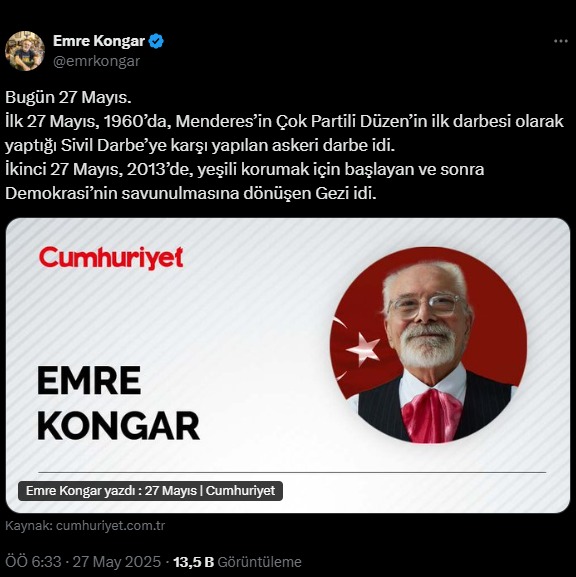Viewport: 576px width, 577px height.
Task: Click the blue verified badge
Action: point(156,41)
